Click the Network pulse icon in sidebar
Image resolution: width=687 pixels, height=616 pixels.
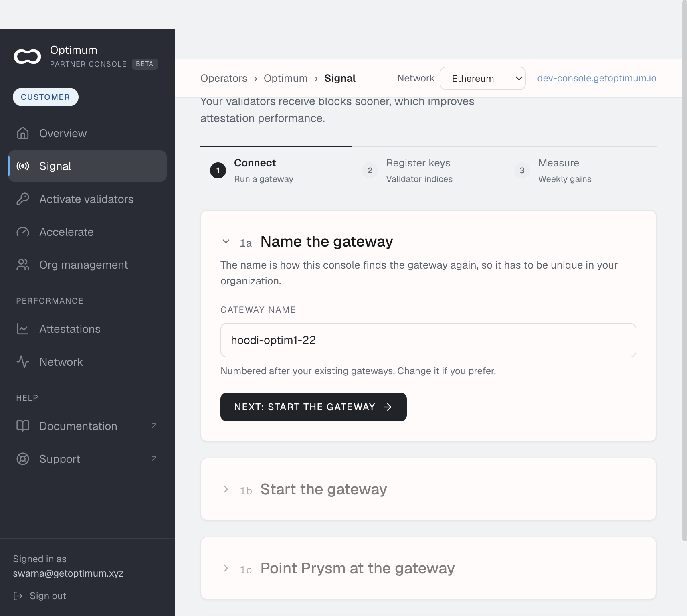(x=23, y=362)
